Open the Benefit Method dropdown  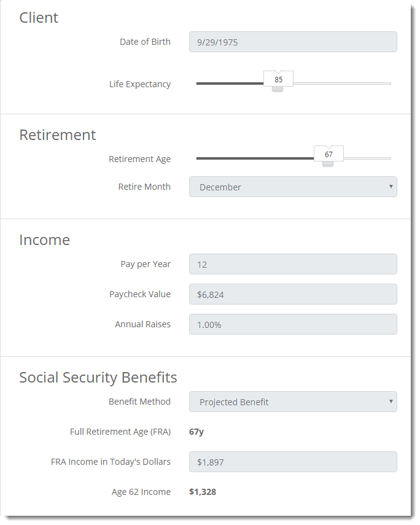[293, 402]
